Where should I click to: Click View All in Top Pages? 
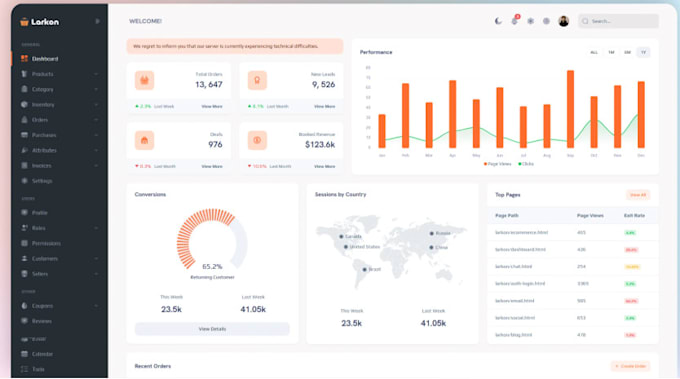(638, 195)
